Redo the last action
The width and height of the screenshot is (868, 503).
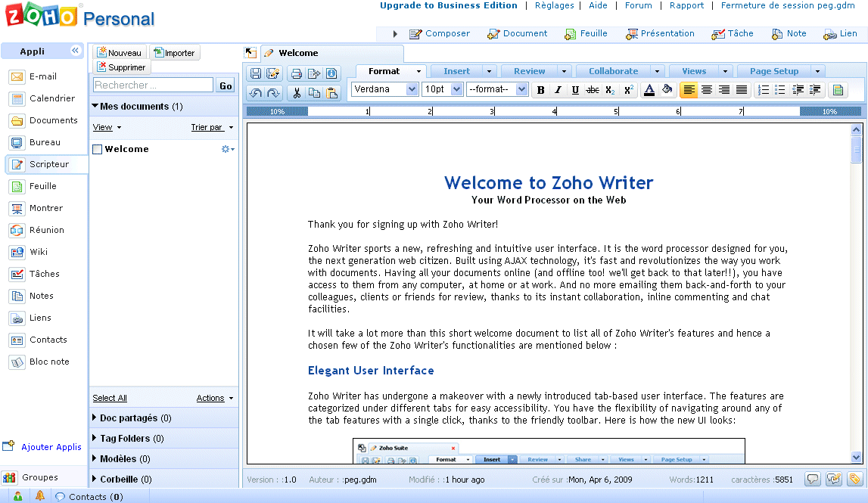click(273, 93)
